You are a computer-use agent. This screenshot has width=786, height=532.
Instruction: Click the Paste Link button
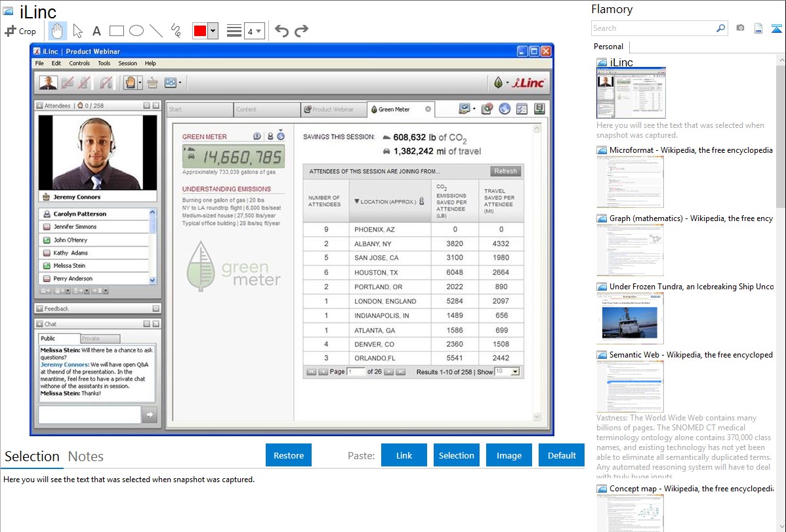(404, 455)
